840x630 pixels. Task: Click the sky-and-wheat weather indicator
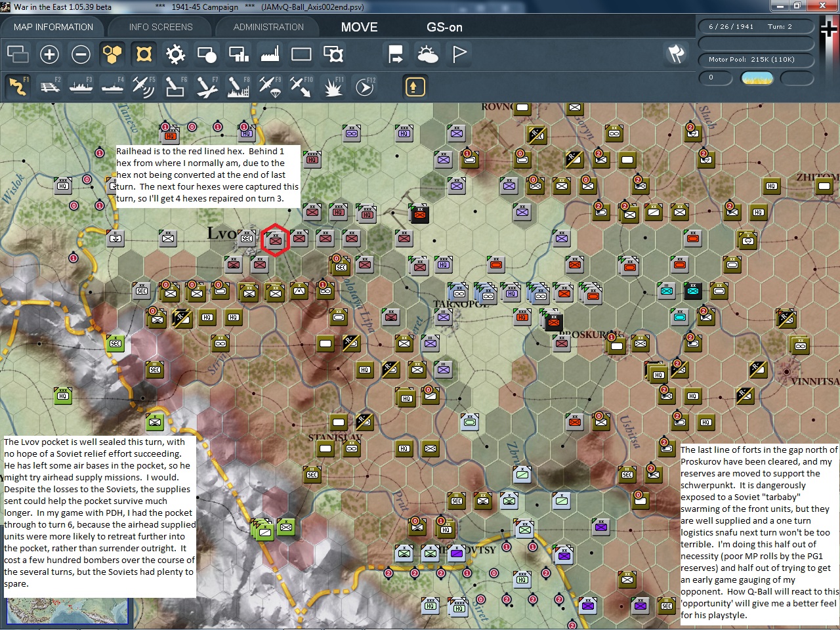click(x=757, y=78)
